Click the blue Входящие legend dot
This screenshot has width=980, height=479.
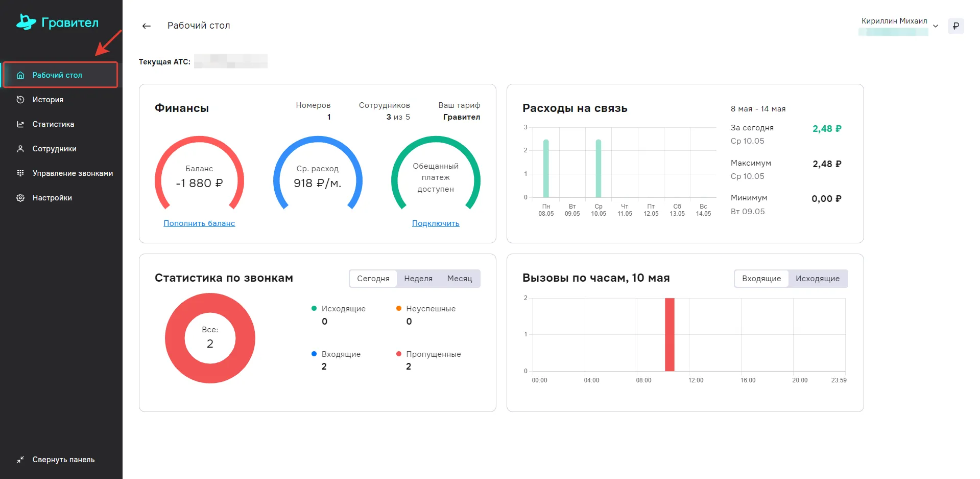click(x=314, y=354)
